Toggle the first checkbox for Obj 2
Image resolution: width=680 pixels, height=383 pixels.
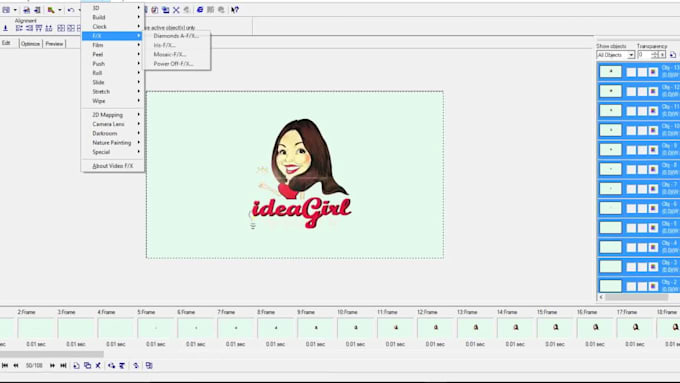tap(631, 286)
